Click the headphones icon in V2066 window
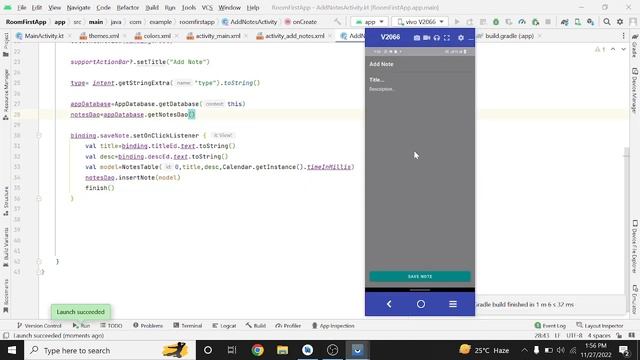640x360 pixels. pyautogui.click(x=437, y=38)
